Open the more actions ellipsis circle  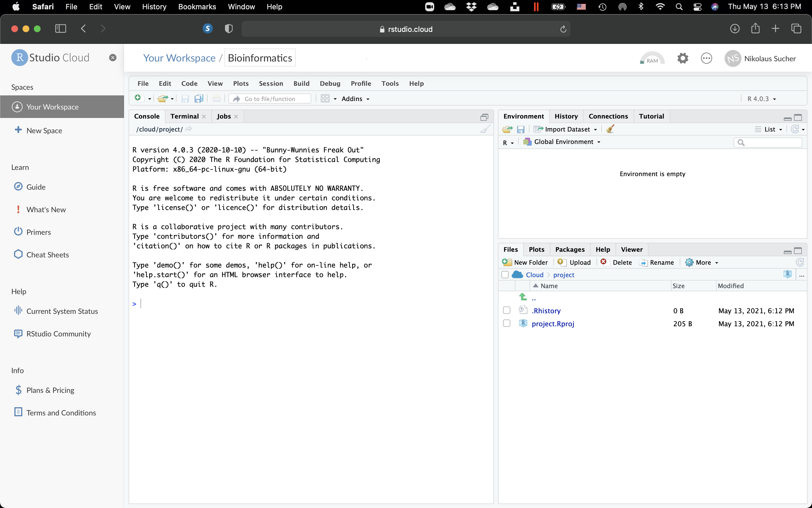(706, 58)
